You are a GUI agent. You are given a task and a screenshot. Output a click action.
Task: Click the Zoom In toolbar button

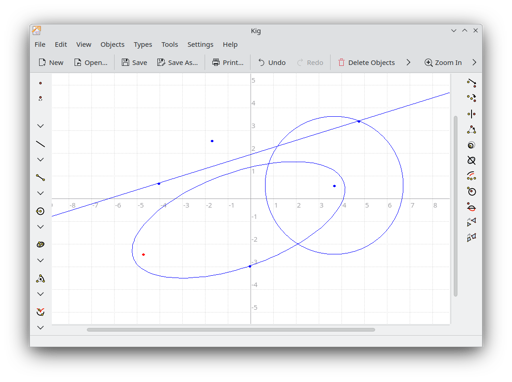pyautogui.click(x=443, y=62)
